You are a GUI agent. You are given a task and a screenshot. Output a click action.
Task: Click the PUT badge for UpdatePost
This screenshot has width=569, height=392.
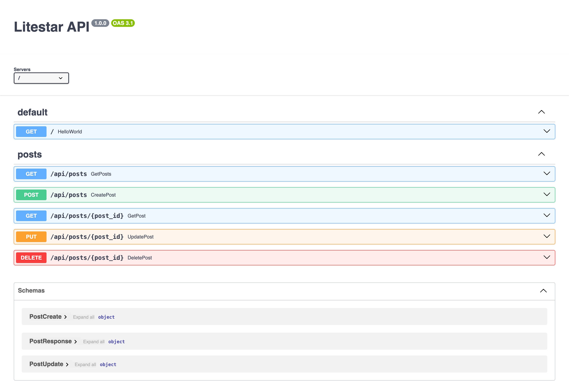pyautogui.click(x=31, y=237)
